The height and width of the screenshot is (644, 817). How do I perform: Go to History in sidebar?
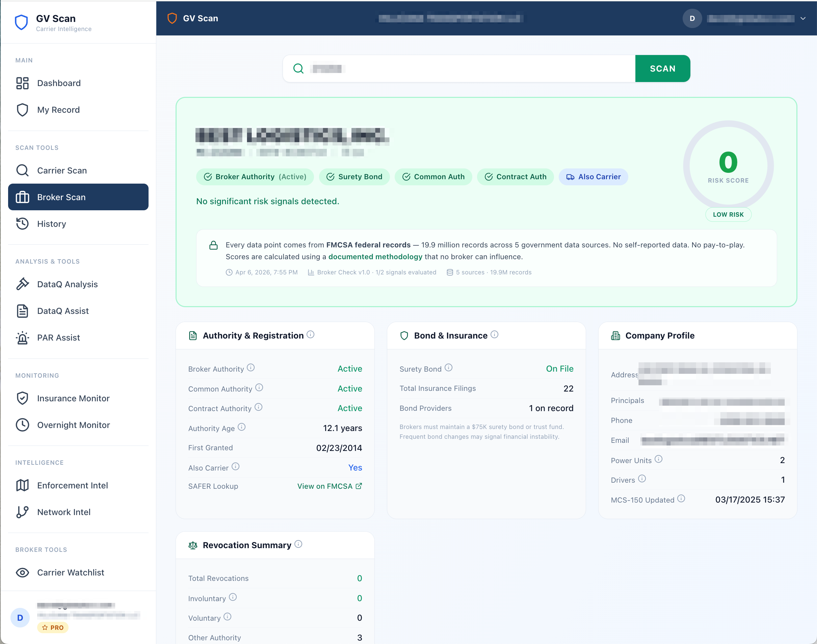[51, 224]
